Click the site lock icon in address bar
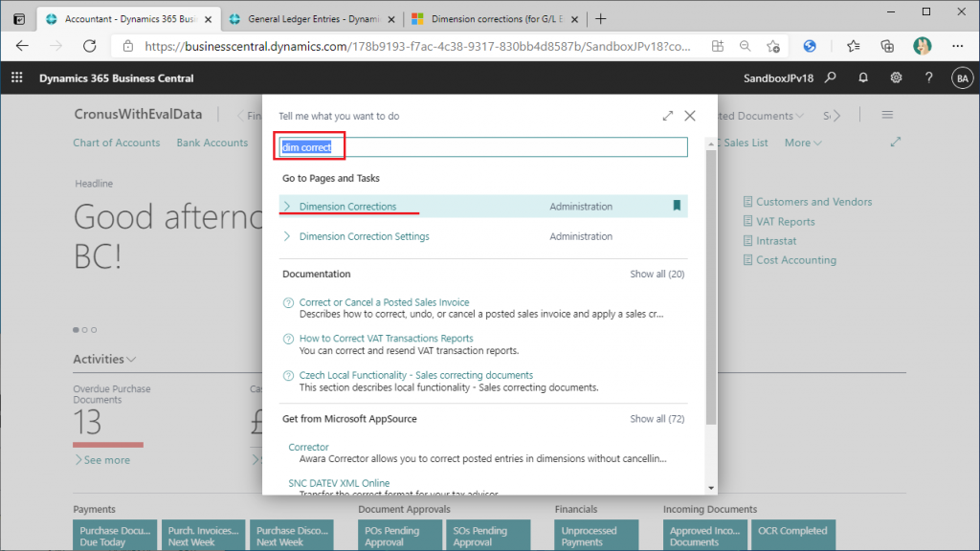The width and height of the screenshot is (980, 551). click(128, 46)
